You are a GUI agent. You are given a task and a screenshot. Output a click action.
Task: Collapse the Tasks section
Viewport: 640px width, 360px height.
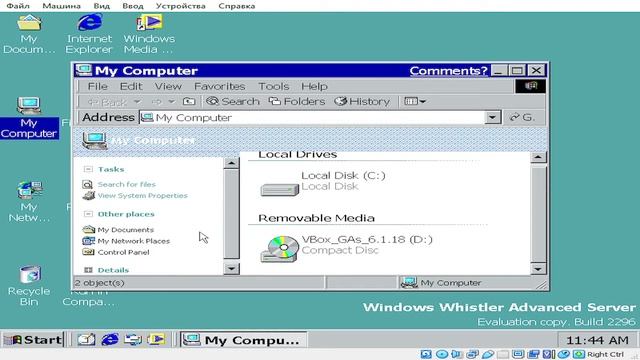click(x=88, y=169)
